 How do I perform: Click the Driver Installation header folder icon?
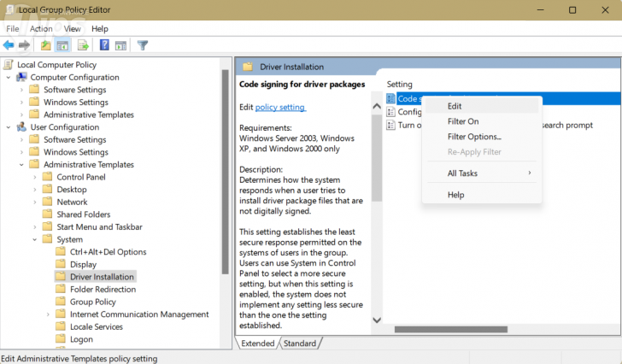click(248, 67)
